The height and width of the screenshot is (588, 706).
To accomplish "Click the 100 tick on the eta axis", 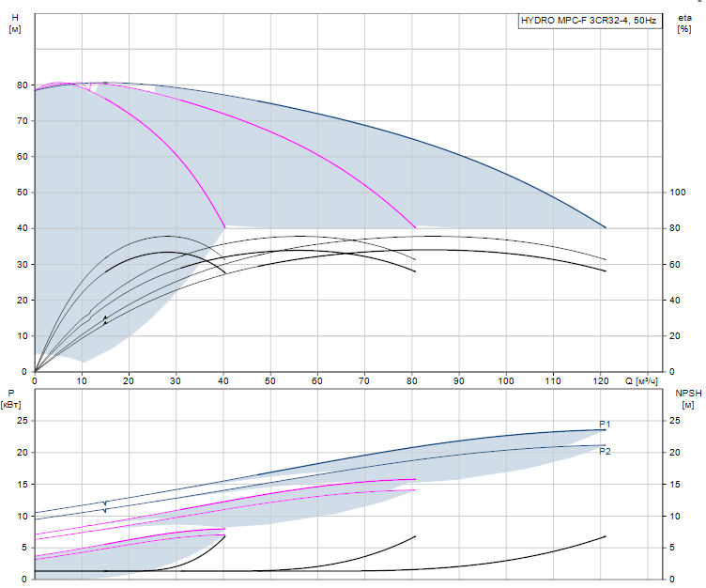I will pos(676,193).
